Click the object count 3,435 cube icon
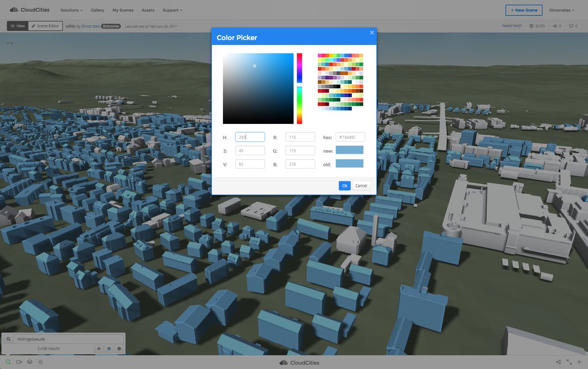Screen dimensions: 588x369 [538, 26]
